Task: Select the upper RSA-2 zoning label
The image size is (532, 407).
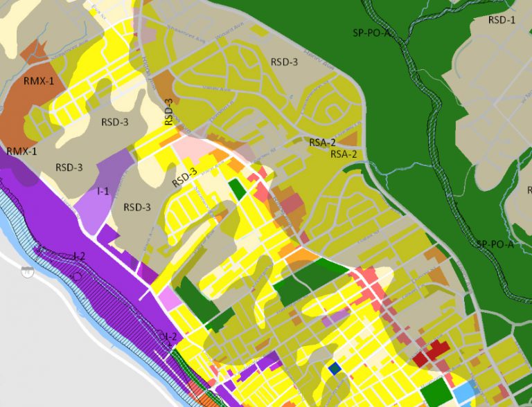Action: tap(323, 142)
